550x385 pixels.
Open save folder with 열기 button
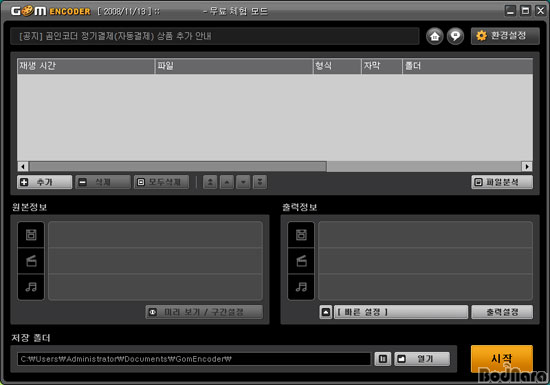tap(422, 359)
